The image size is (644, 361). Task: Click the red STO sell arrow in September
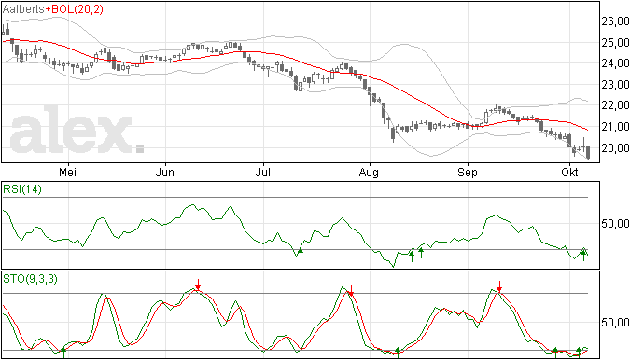(499, 286)
